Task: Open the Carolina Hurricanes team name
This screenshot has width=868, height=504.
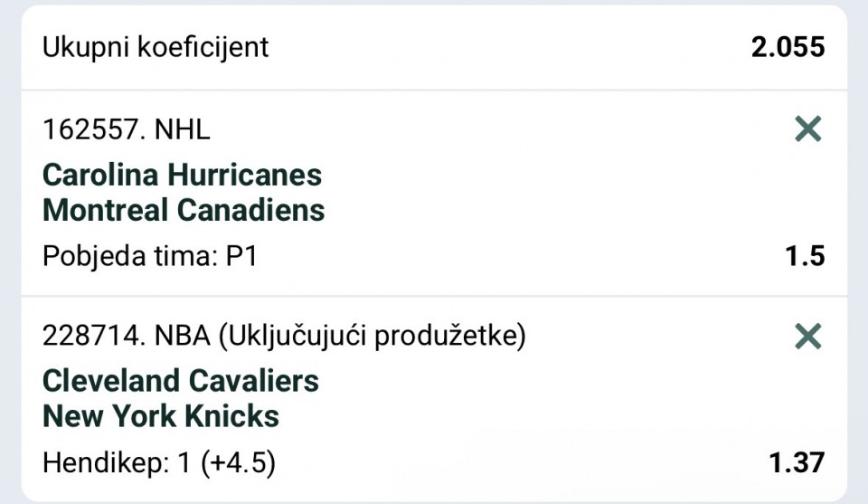Action: click(x=182, y=175)
